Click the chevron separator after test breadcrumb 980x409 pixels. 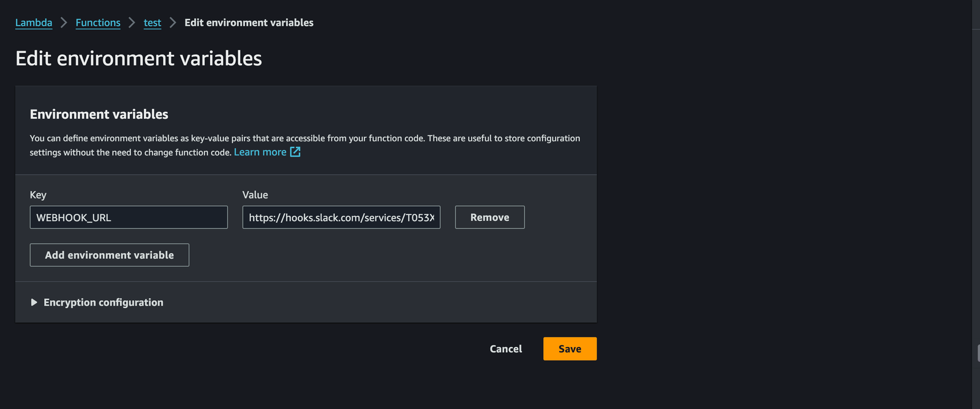click(173, 23)
